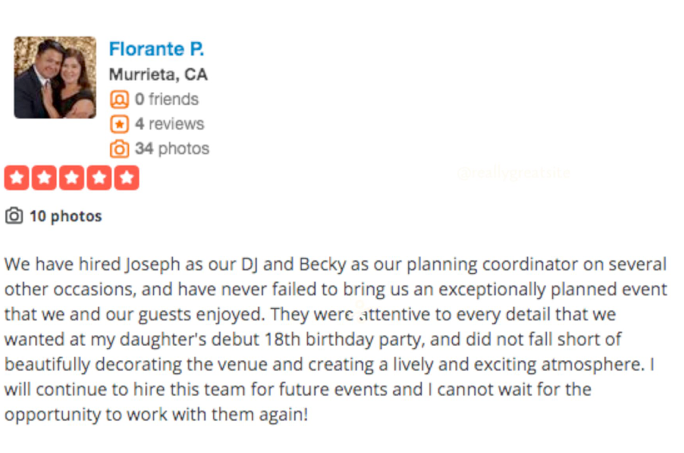This screenshot has height=453, width=684.
Task: Select the third rating star
Action: tap(72, 178)
